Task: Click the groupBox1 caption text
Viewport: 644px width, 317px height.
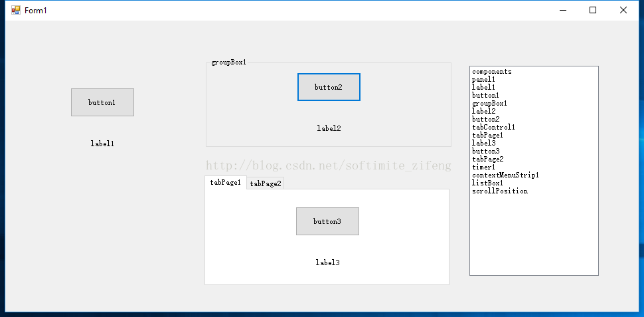Action: tap(229, 62)
